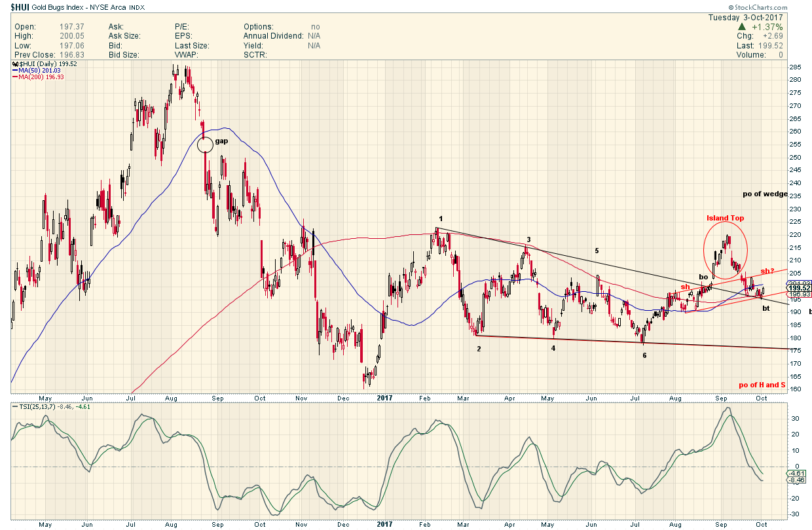Click the 'Island Top' text label

click(725, 218)
